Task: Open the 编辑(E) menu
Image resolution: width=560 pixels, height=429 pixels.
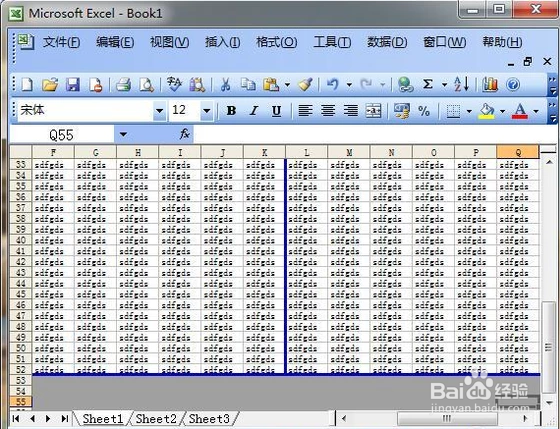Action: click(x=115, y=42)
